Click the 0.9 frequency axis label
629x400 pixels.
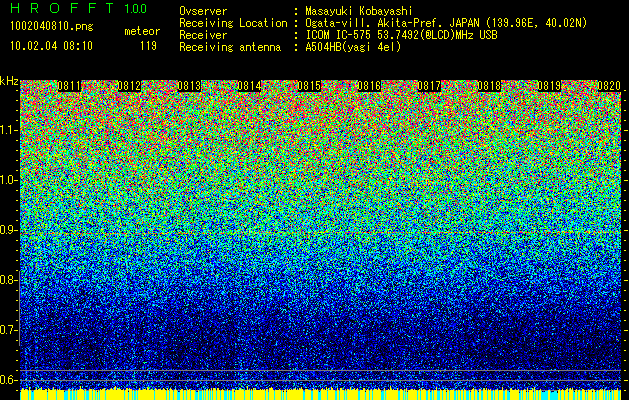tap(9, 230)
